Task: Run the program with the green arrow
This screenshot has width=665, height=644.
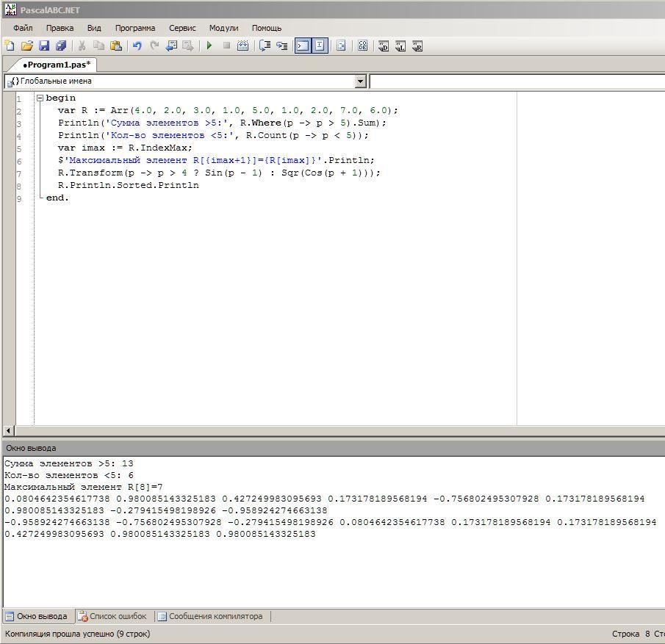Action: (x=209, y=46)
